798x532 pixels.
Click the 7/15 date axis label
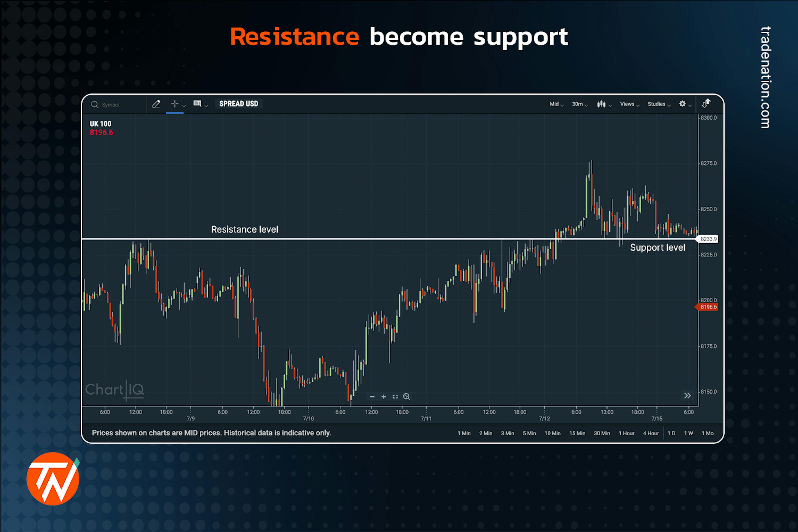pos(657,419)
